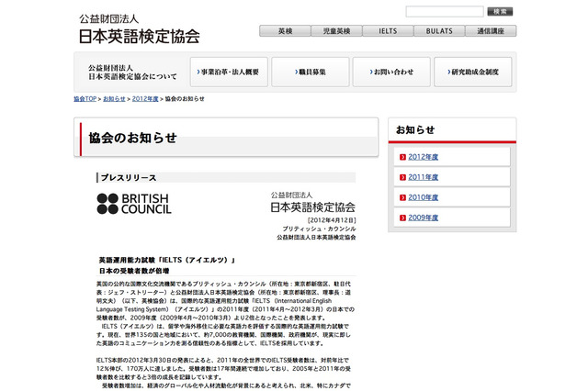Click the 日本英語検定協会 logo in press release
The image size is (588, 391).
[x=312, y=203]
